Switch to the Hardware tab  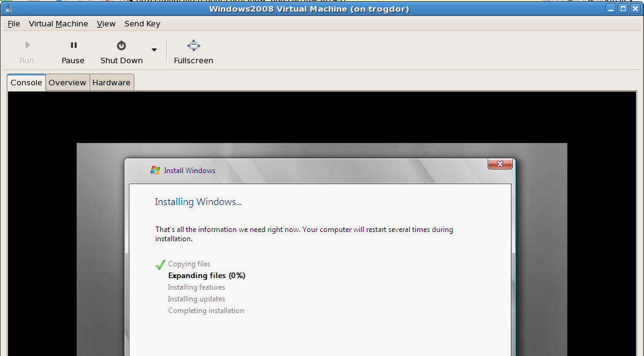(x=111, y=83)
